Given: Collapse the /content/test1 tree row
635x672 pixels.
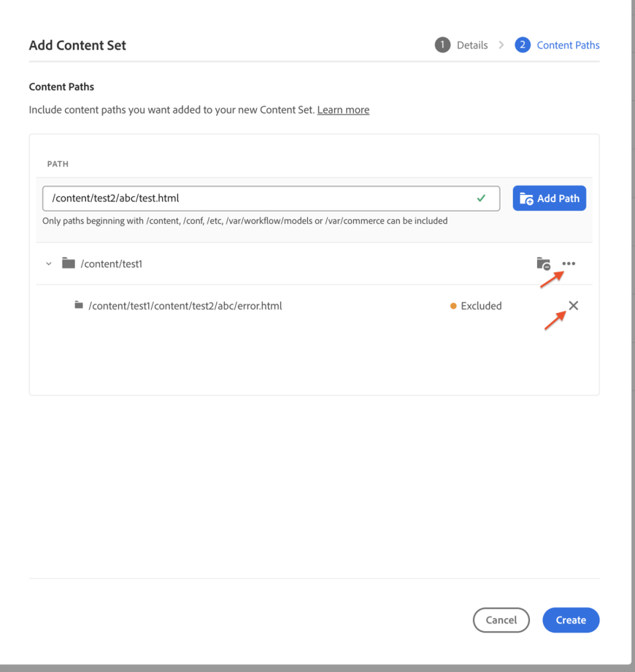Looking at the screenshot, I should click(x=49, y=263).
